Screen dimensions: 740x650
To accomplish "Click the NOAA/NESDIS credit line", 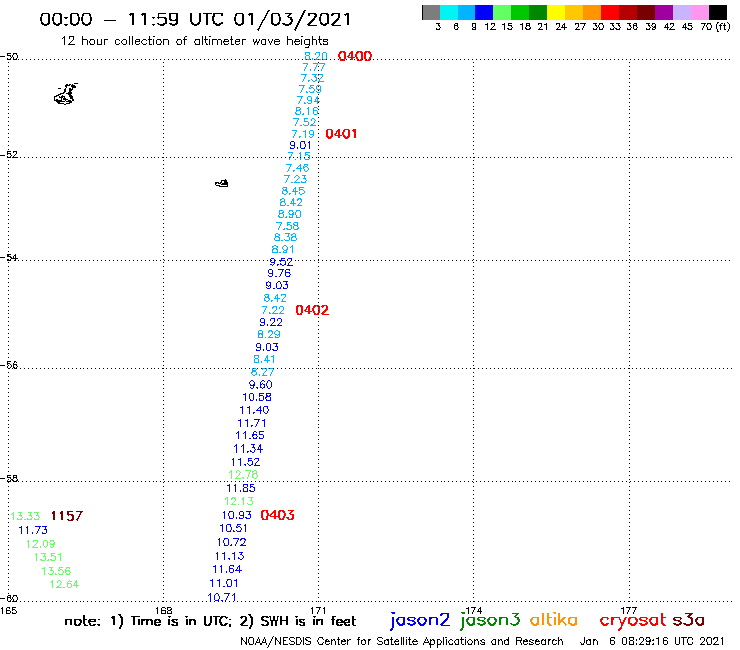I will (402, 641).
